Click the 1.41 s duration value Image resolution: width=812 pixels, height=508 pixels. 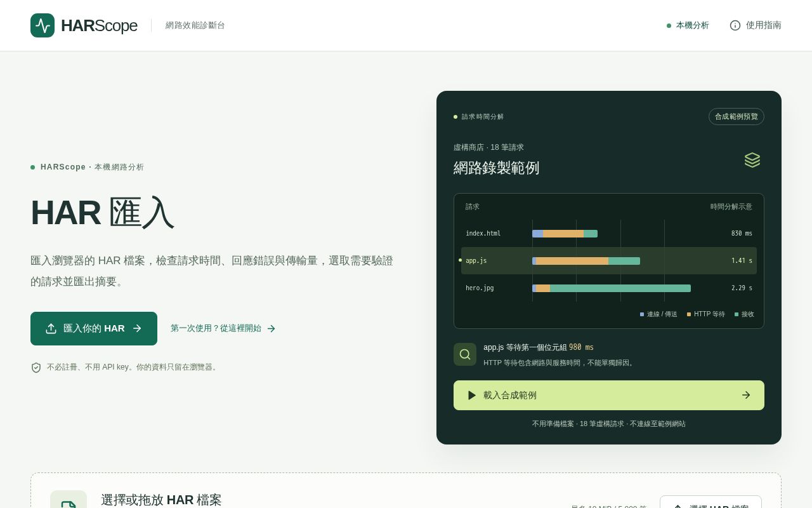pos(742,261)
